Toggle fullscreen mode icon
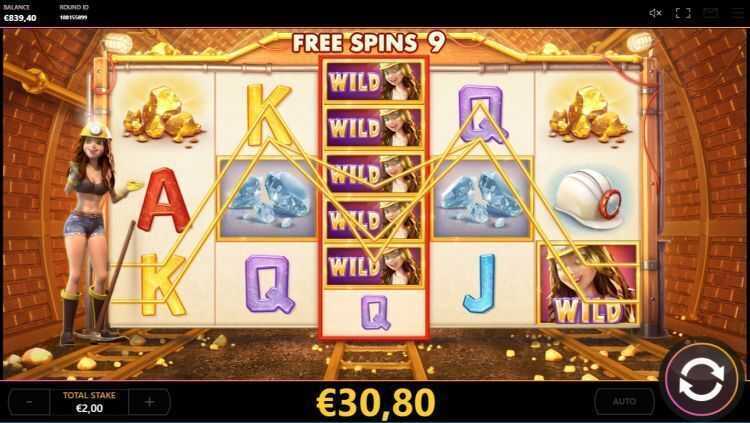 pyautogui.click(x=683, y=13)
